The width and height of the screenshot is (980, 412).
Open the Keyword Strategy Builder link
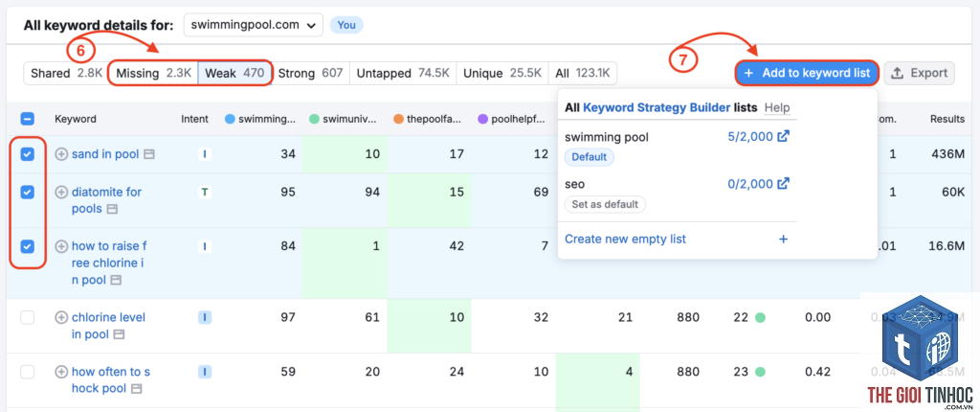point(657,107)
